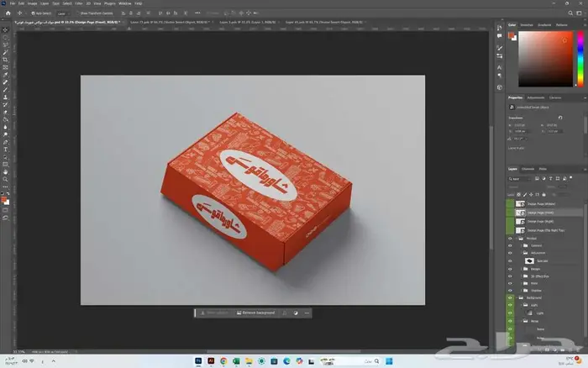Open the Comments panel speech-bubble icon
Image resolution: width=588 pixels, height=368 pixels.
pos(500,36)
